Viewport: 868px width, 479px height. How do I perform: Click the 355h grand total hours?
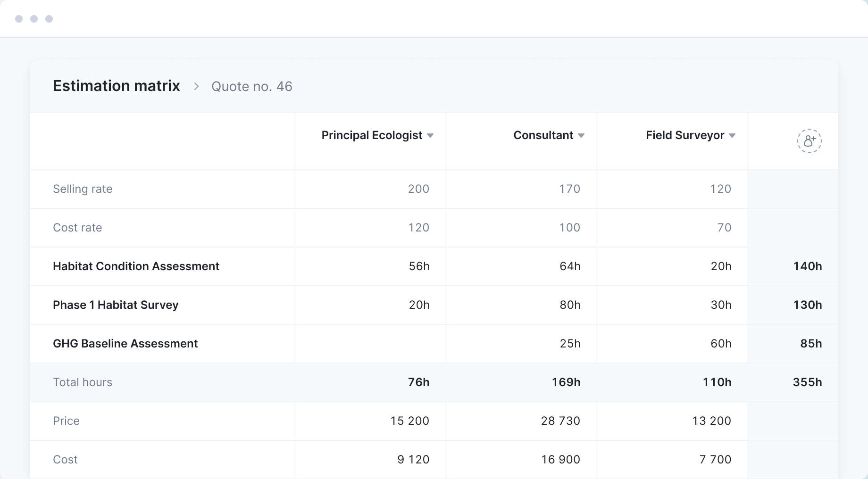pyautogui.click(x=807, y=382)
